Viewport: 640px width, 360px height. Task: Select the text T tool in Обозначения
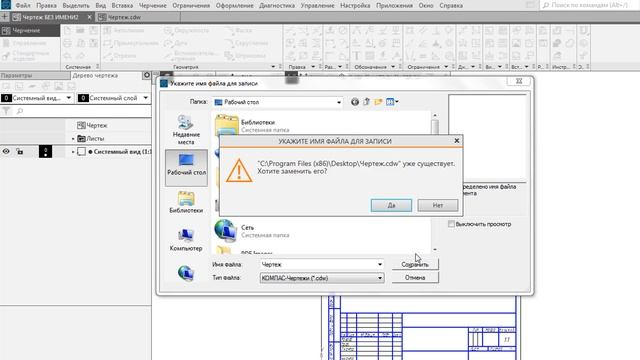click(357, 56)
